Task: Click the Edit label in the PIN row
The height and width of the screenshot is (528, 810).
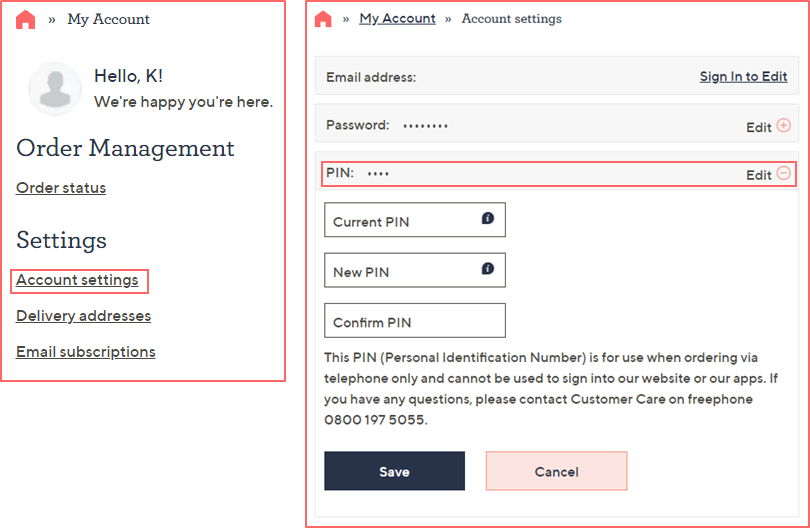Action: click(x=758, y=175)
